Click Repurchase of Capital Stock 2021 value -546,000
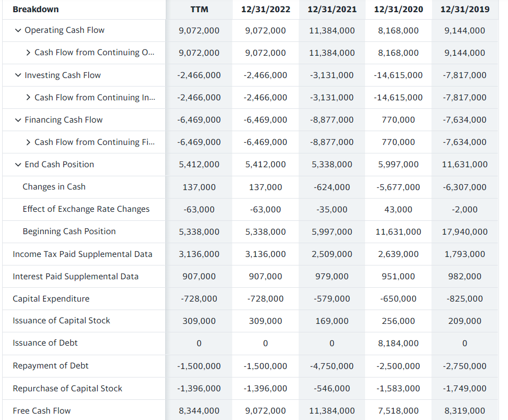This screenshot has width=508, height=420. tap(332, 389)
